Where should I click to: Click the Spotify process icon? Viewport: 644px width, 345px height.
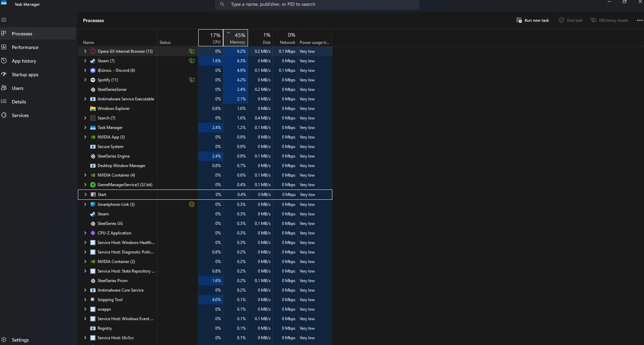click(93, 80)
